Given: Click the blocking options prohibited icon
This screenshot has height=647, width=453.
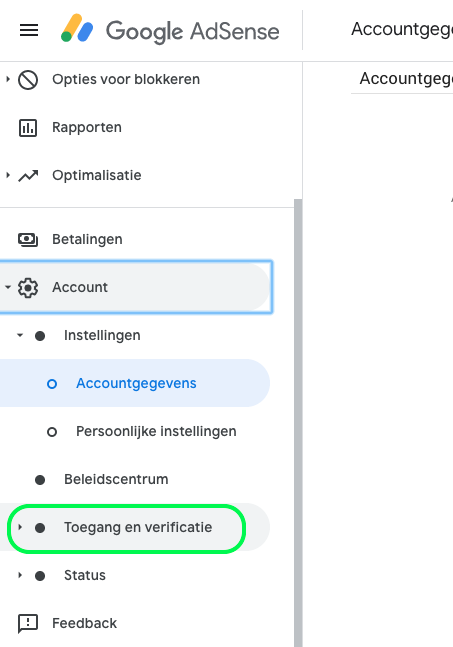Looking at the screenshot, I should tap(28, 80).
